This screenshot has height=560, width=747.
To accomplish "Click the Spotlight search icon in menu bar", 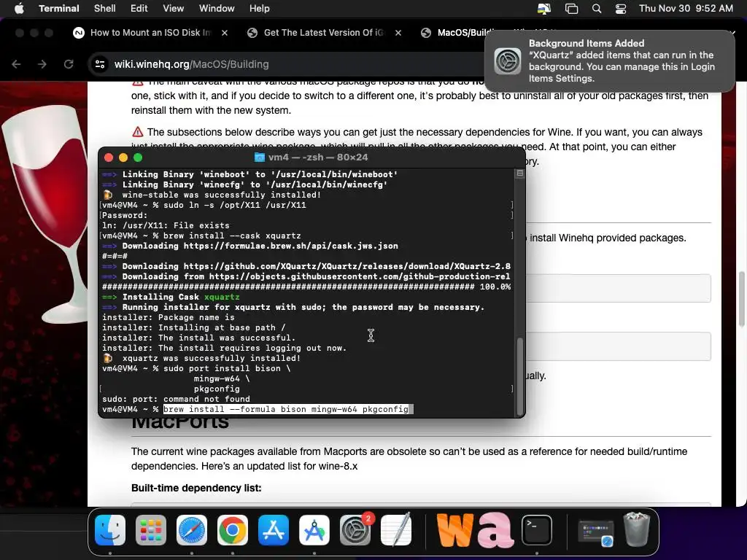I will pyautogui.click(x=597, y=9).
